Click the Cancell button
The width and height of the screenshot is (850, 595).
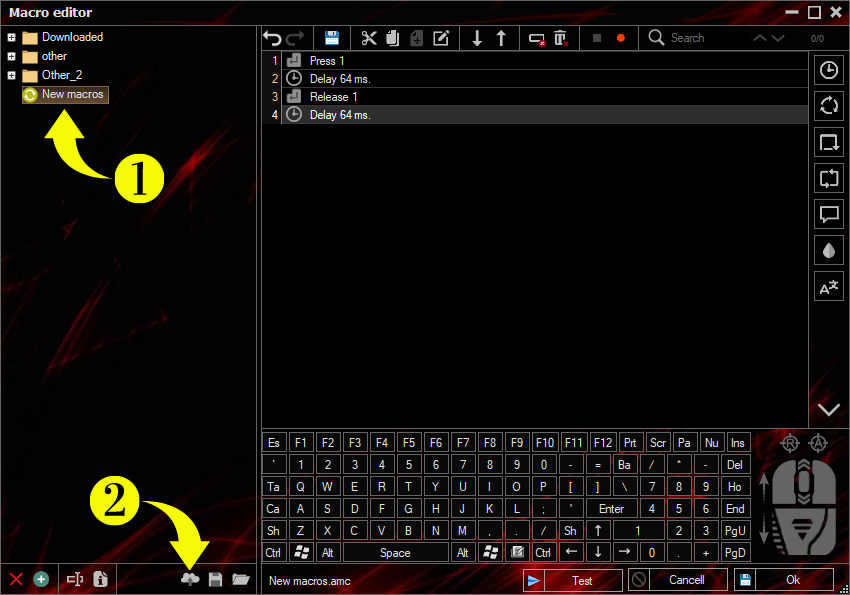[678, 580]
